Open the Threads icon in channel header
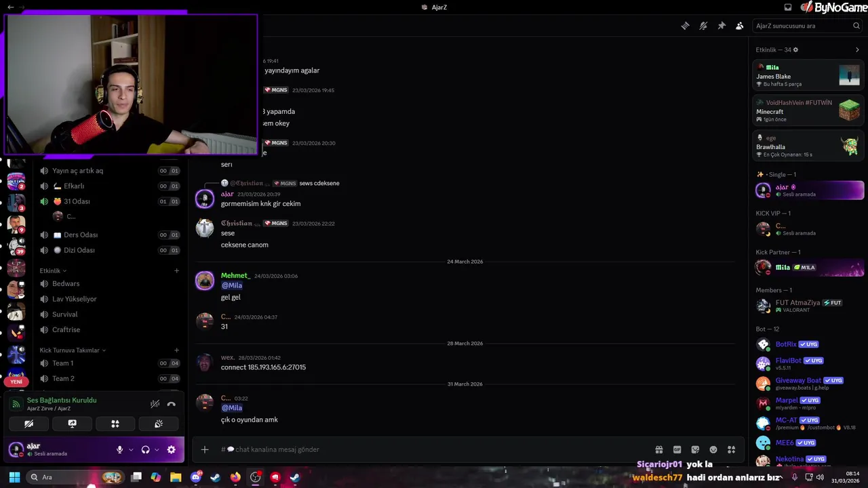This screenshot has width=868, height=488. pos(686,26)
